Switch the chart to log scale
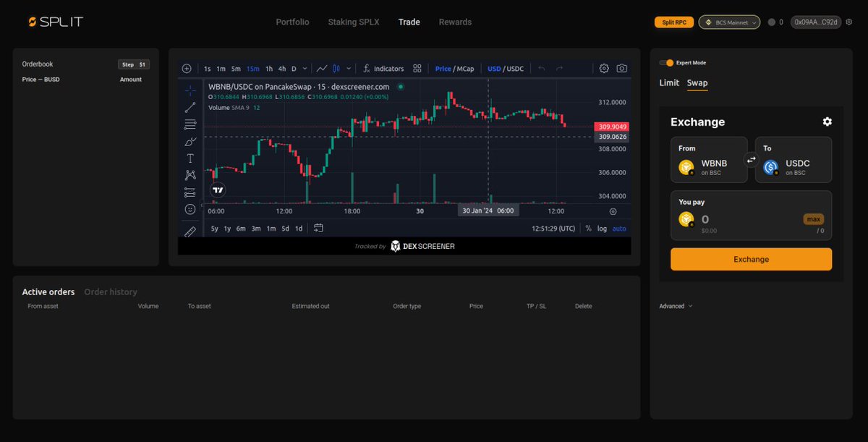Screen dimensions: 868x442 (x=602, y=228)
